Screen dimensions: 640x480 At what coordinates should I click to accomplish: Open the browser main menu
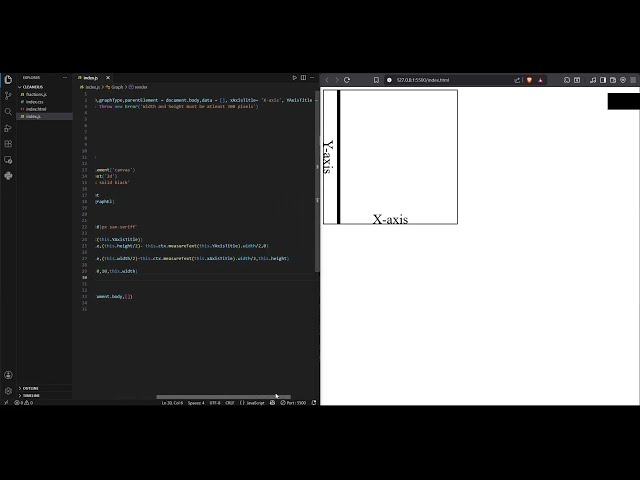[633, 80]
